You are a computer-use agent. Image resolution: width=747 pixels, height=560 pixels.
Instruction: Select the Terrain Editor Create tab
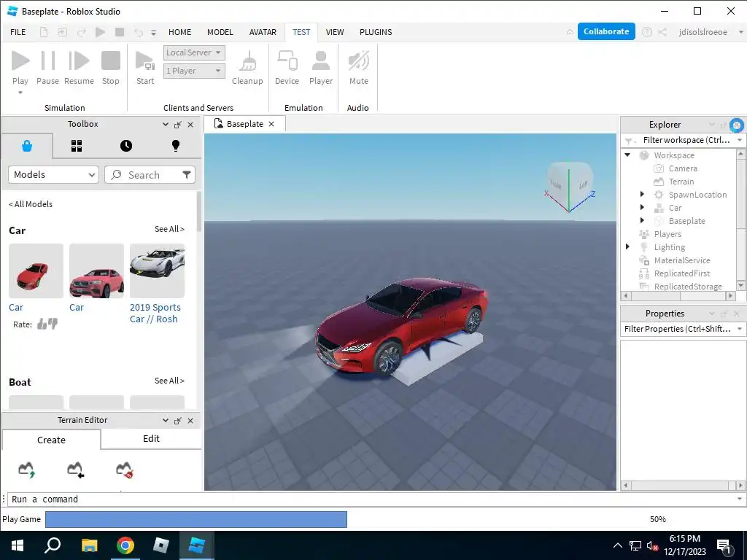coord(51,440)
